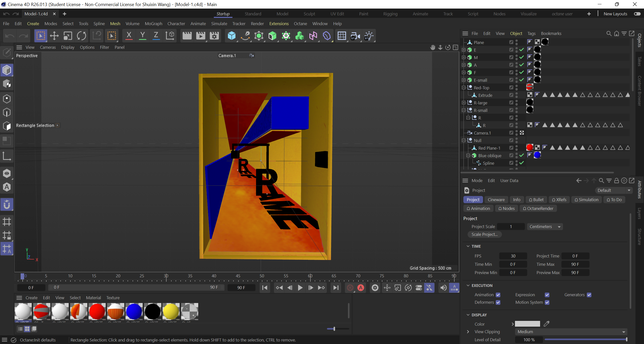The image size is (644, 344).
Task: Collapse the EXECUTION section
Action: 468,285
